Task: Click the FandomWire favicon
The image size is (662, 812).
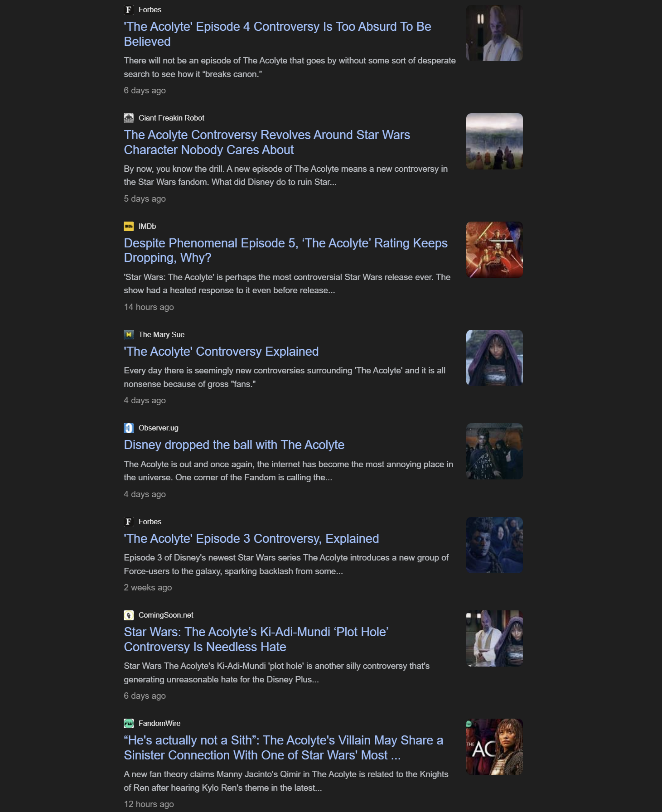Action: click(x=129, y=724)
